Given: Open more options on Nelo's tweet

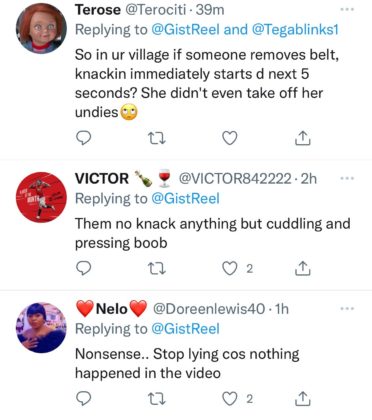Looking at the screenshot, I should (x=347, y=309).
